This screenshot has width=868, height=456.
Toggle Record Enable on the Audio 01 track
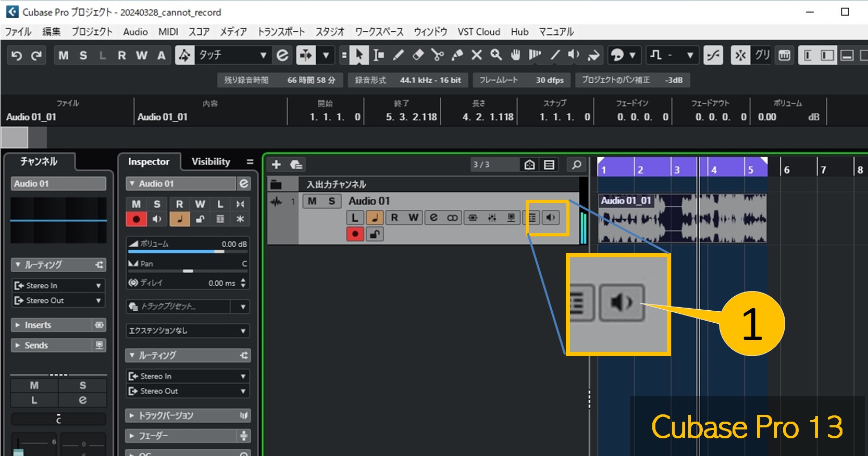[355, 234]
